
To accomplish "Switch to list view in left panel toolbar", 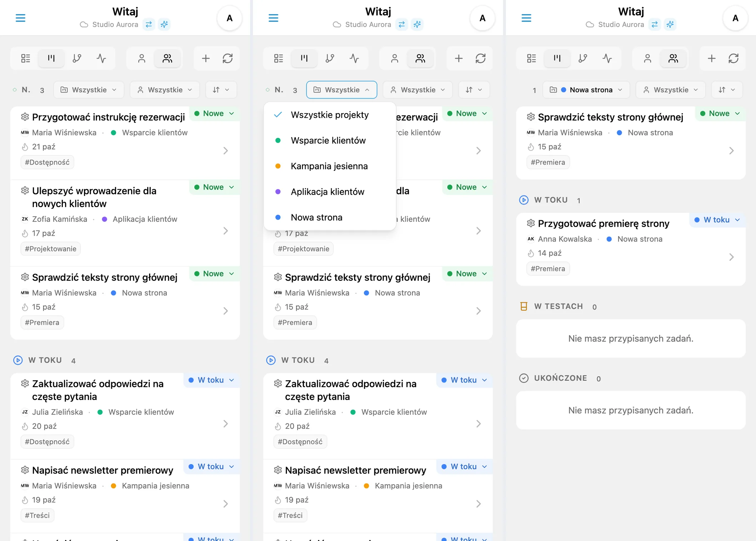I will 25,58.
